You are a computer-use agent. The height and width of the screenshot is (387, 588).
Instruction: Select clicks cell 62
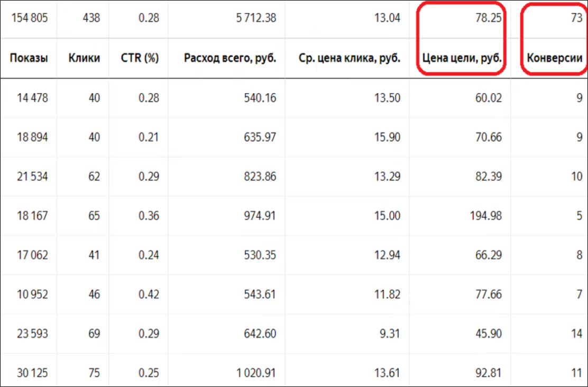(x=94, y=176)
